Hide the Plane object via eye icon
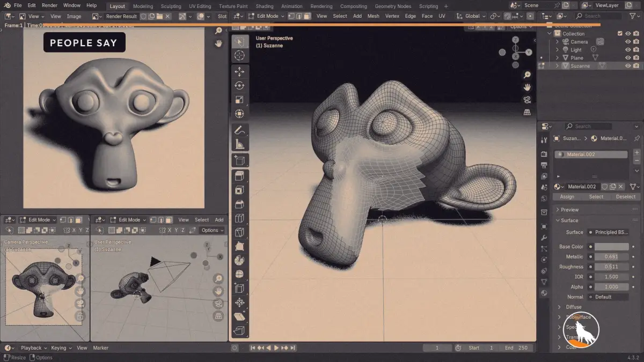Viewport: 644px width, 362px height. [x=628, y=58]
